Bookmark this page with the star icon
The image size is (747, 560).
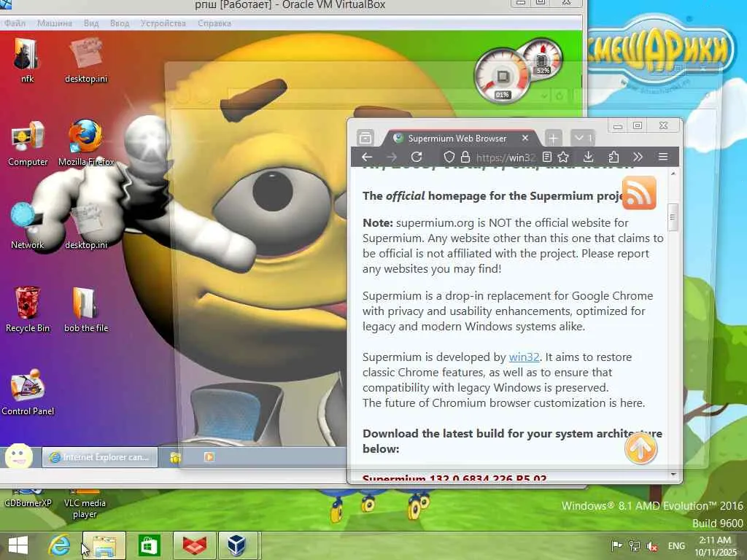[564, 157]
